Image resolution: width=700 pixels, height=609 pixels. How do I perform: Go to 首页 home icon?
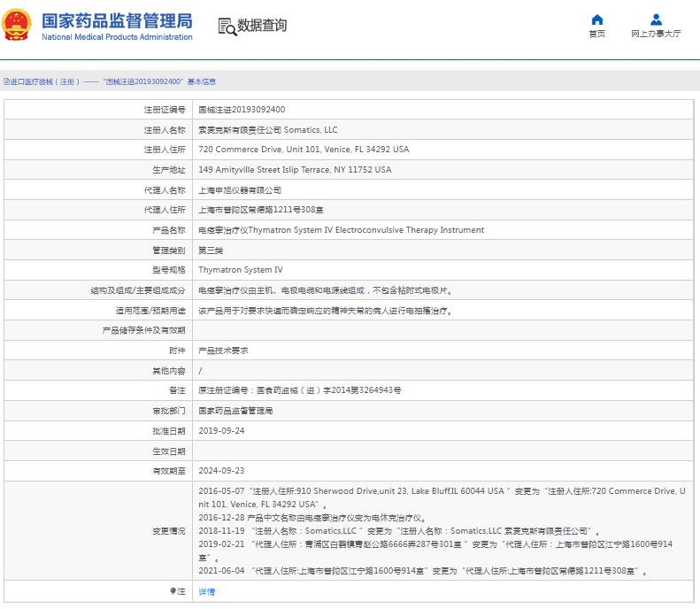[x=596, y=19]
